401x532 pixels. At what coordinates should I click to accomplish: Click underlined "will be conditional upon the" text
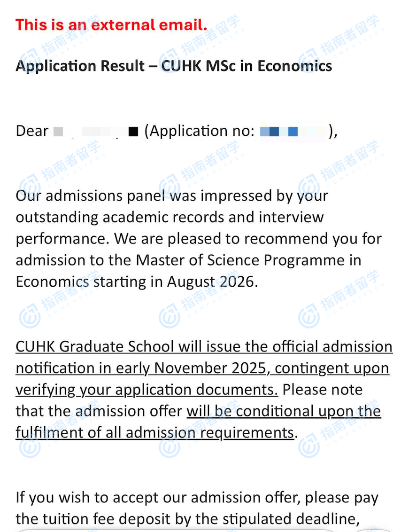tap(284, 411)
